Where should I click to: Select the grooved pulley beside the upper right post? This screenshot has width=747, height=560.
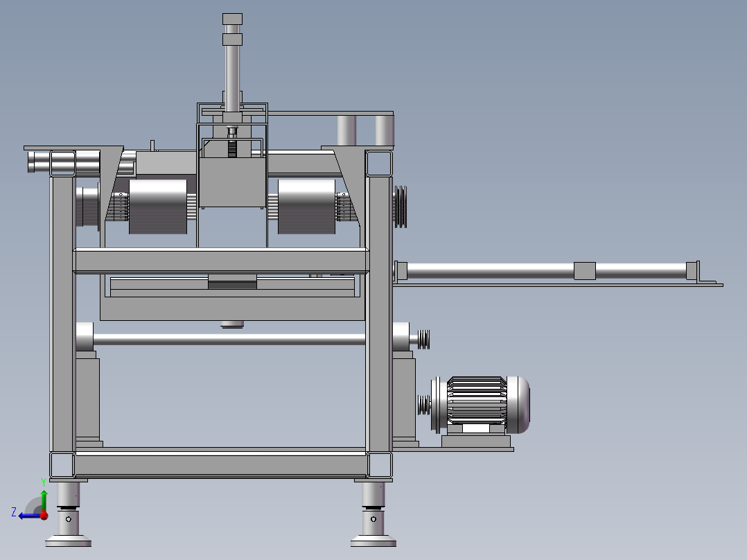point(400,207)
